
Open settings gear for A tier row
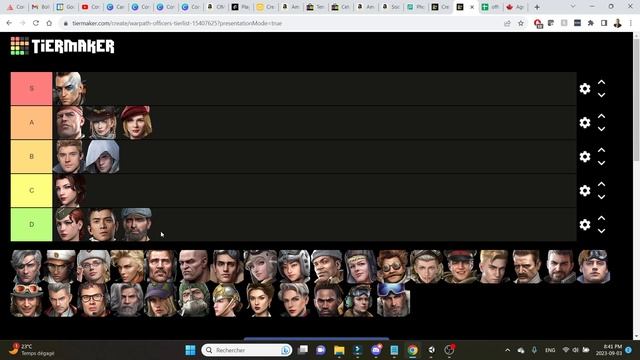[584, 122]
